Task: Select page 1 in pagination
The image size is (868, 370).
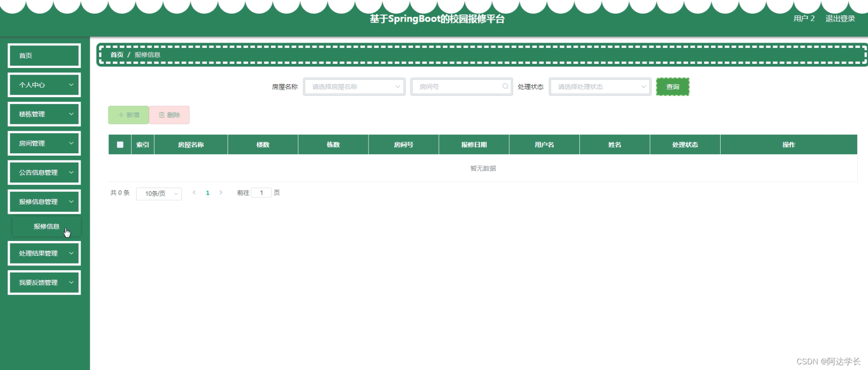Action: point(207,193)
